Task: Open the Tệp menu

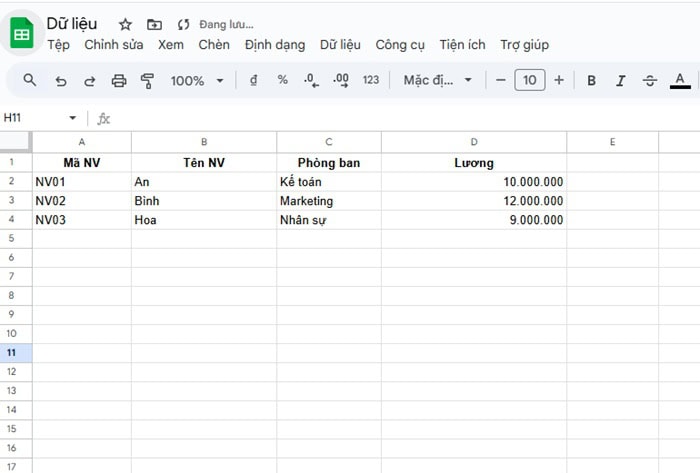Action: [x=58, y=45]
